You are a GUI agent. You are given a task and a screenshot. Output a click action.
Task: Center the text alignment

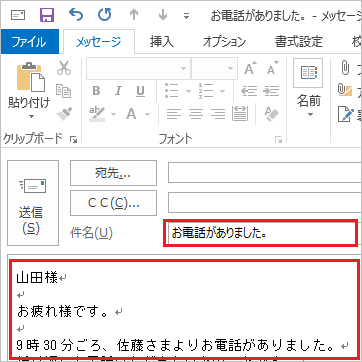tap(196, 114)
